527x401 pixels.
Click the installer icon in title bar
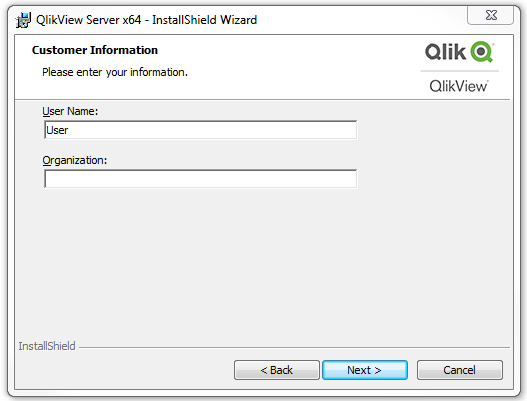[x=24, y=20]
